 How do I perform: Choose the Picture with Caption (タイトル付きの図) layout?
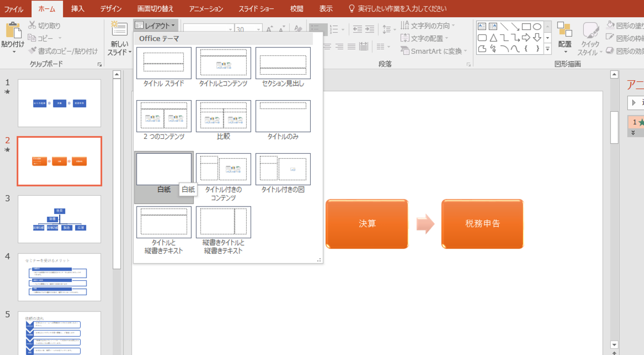(x=283, y=173)
